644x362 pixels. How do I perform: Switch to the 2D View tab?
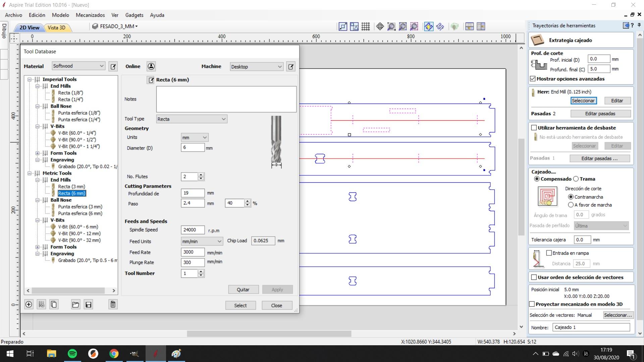coord(29,27)
